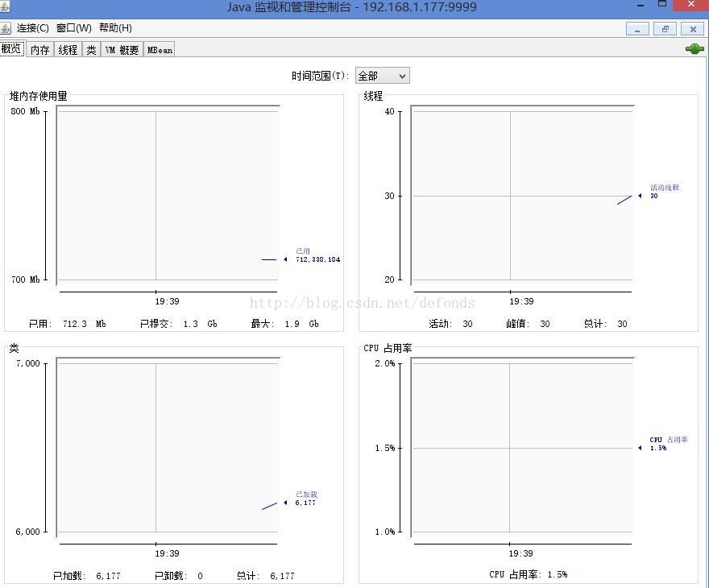Click the 已加载: 6,177 summary value

[109, 576]
